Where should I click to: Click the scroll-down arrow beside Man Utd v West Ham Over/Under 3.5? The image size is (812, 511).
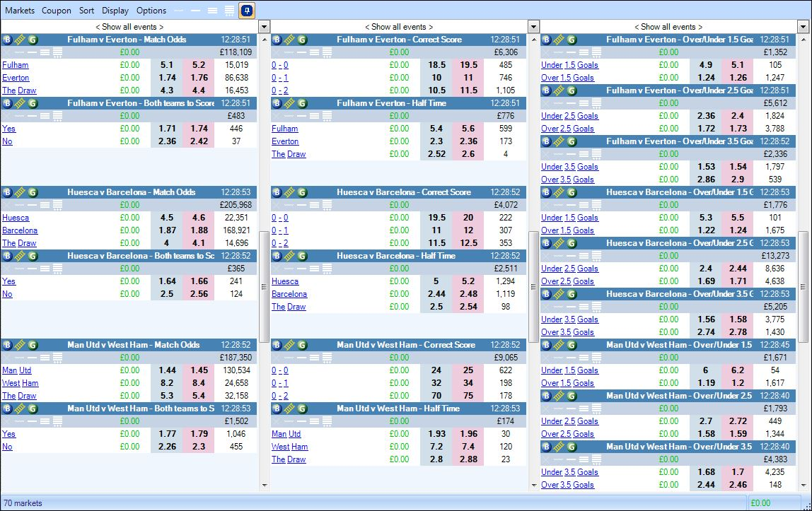pos(804,485)
